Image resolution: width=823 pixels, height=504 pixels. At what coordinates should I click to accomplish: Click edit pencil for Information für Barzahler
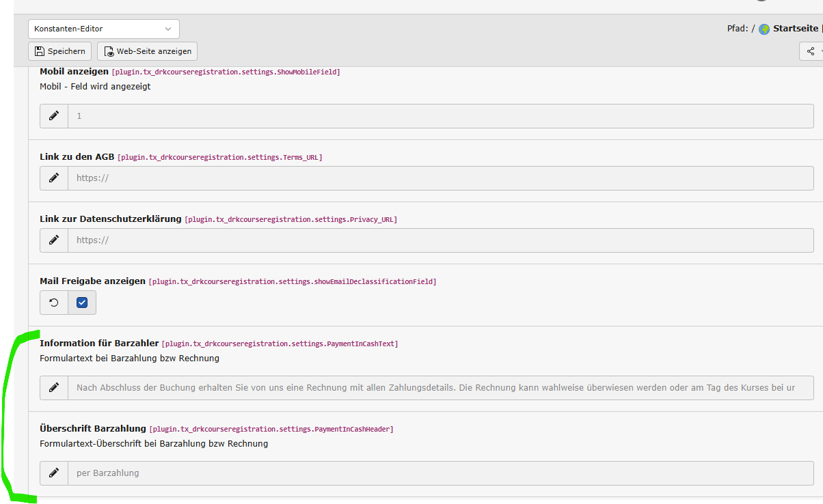(54, 387)
